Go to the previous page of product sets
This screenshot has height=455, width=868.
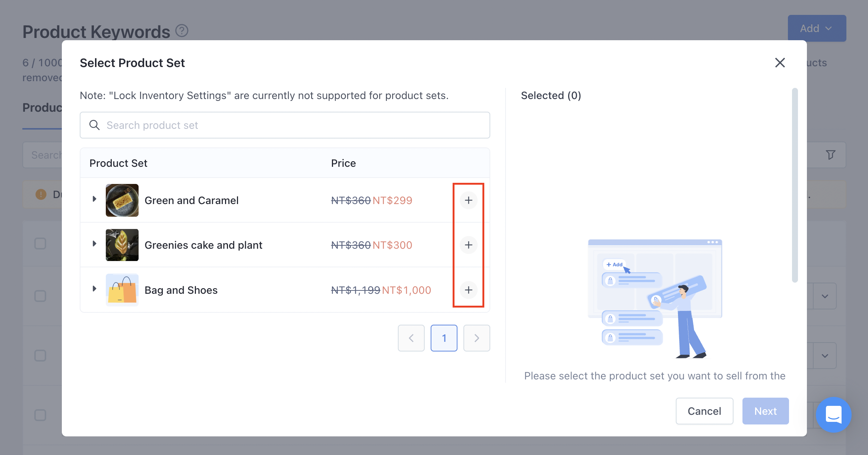click(x=411, y=338)
